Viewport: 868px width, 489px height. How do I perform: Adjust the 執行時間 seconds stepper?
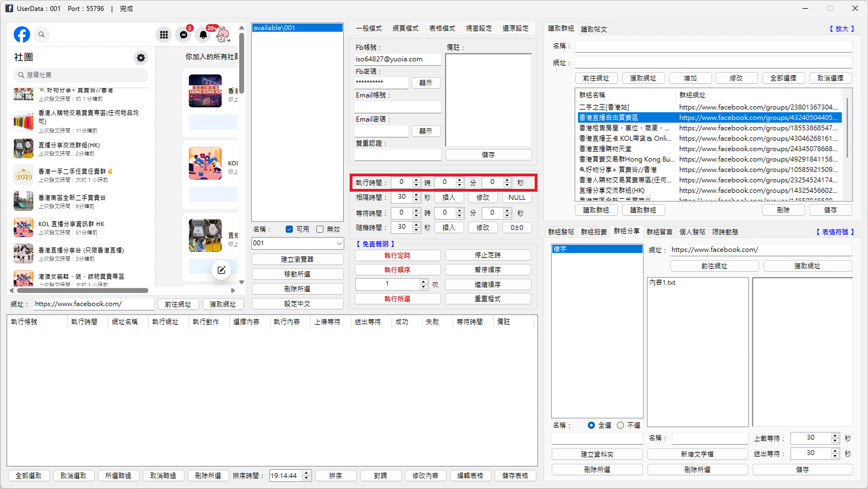(x=507, y=182)
